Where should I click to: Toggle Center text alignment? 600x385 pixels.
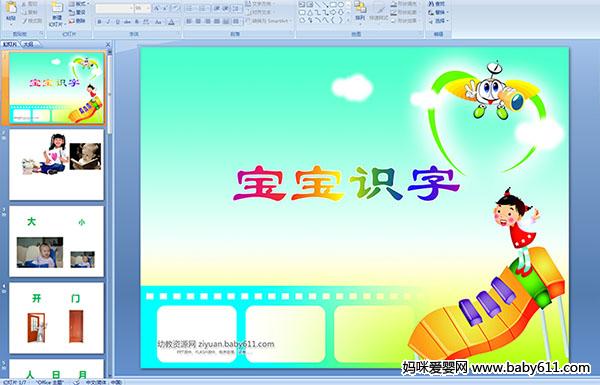[x=198, y=21]
